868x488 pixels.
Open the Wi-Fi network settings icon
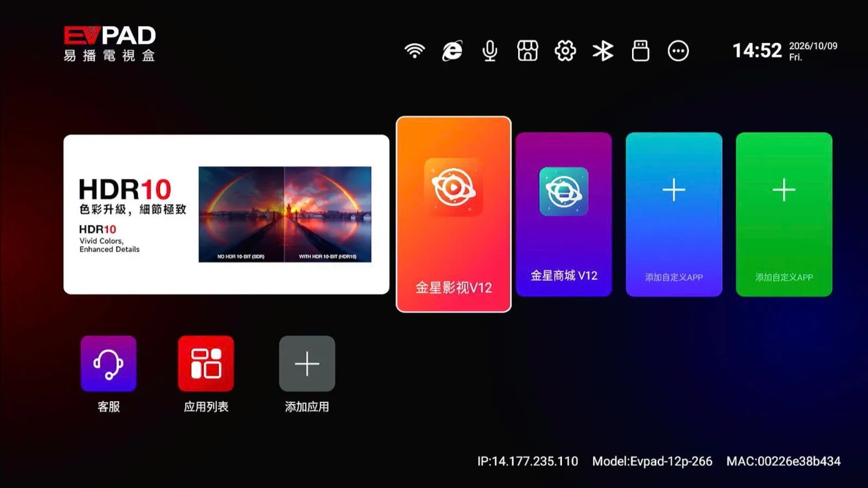tap(414, 51)
